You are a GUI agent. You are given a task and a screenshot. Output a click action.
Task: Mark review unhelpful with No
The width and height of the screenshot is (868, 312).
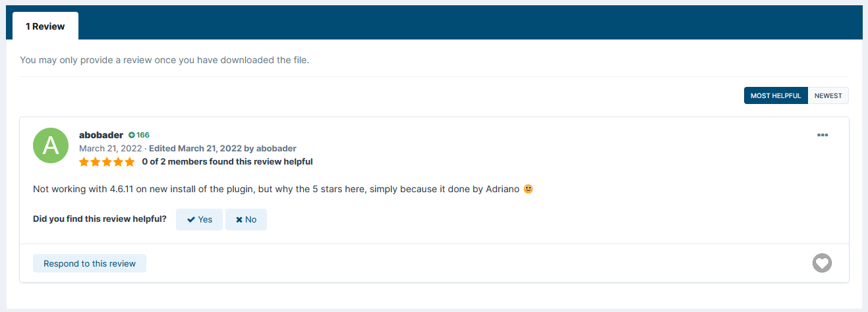[x=246, y=219]
